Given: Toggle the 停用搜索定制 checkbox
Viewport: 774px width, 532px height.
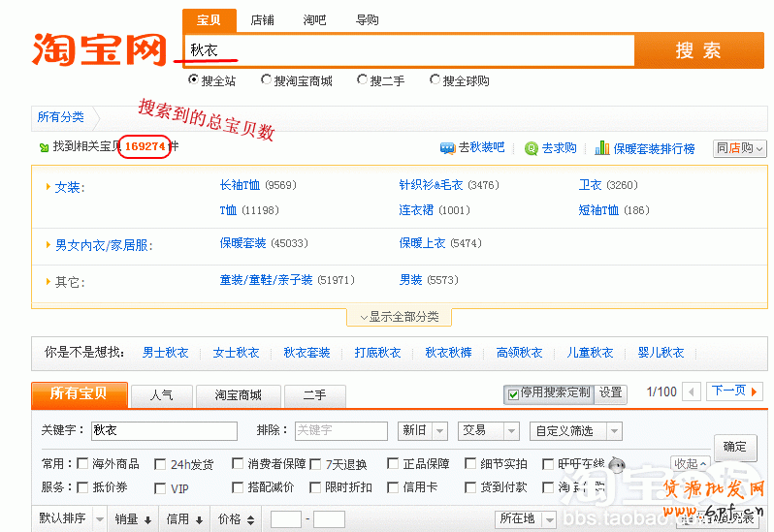Looking at the screenshot, I should 512,393.
